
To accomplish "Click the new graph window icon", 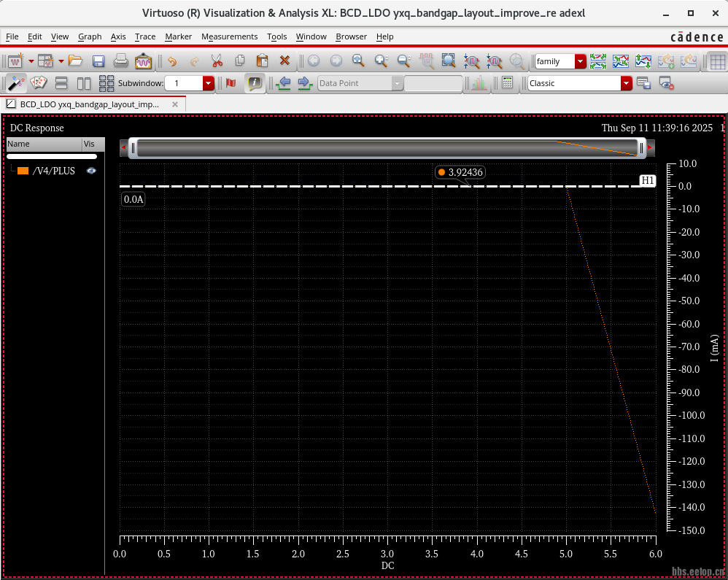I will tap(16, 61).
